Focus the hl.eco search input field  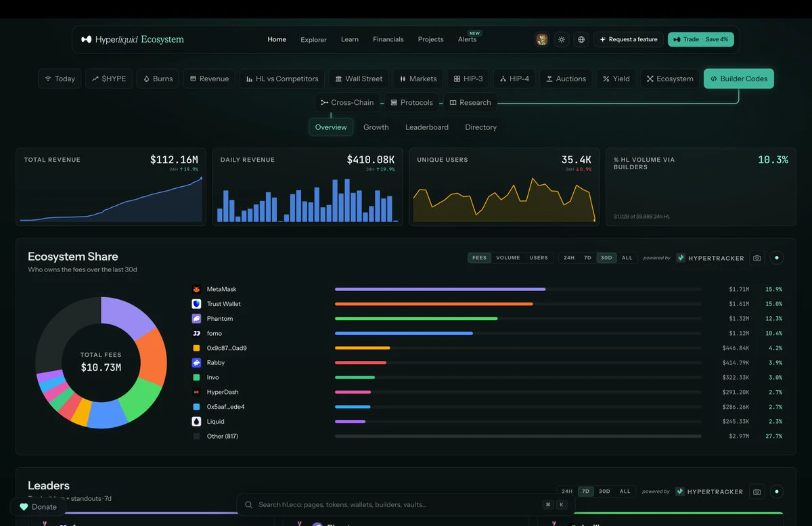click(x=406, y=504)
